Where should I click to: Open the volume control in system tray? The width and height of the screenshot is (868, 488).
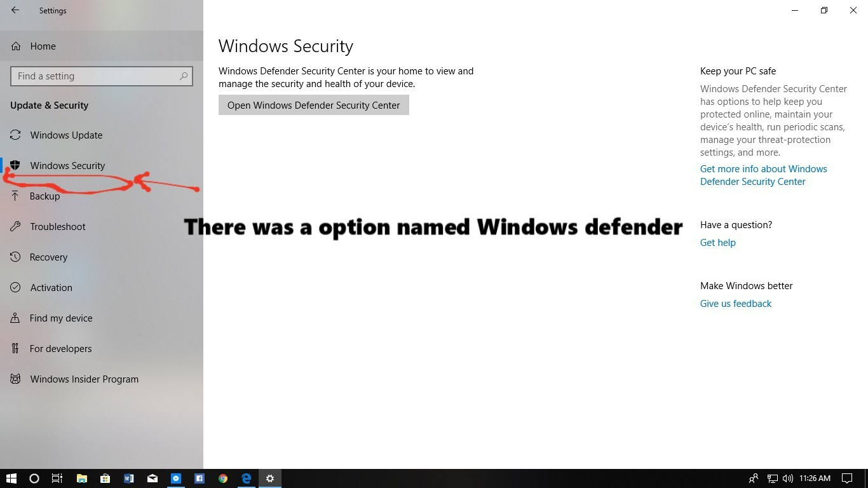(x=788, y=478)
